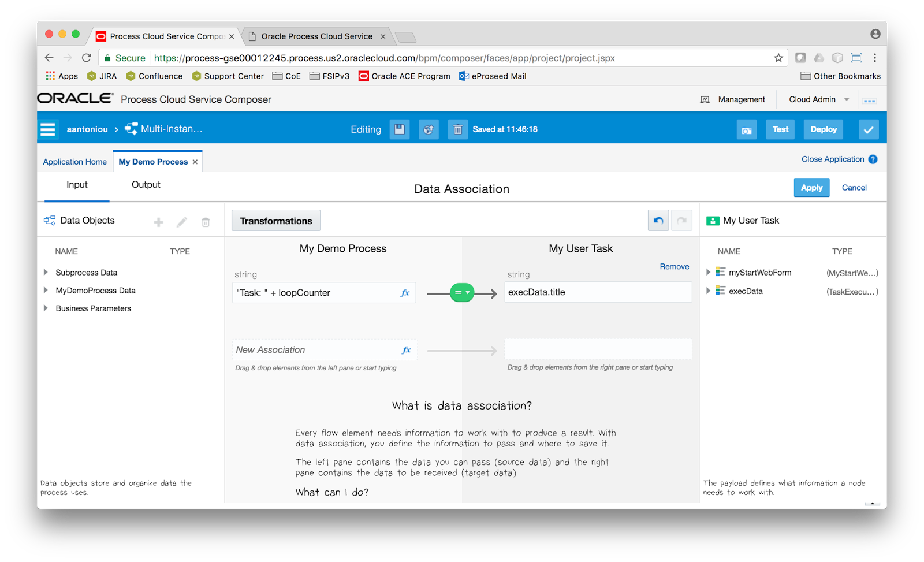This screenshot has height=562, width=924.
Task: Expand the Business Parameters node
Action: pyautogui.click(x=46, y=308)
